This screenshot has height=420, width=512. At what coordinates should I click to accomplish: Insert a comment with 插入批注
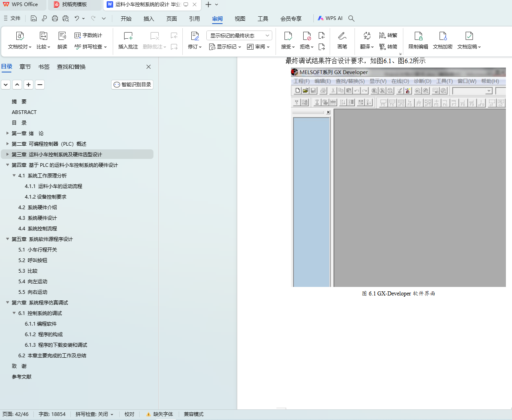(x=128, y=40)
